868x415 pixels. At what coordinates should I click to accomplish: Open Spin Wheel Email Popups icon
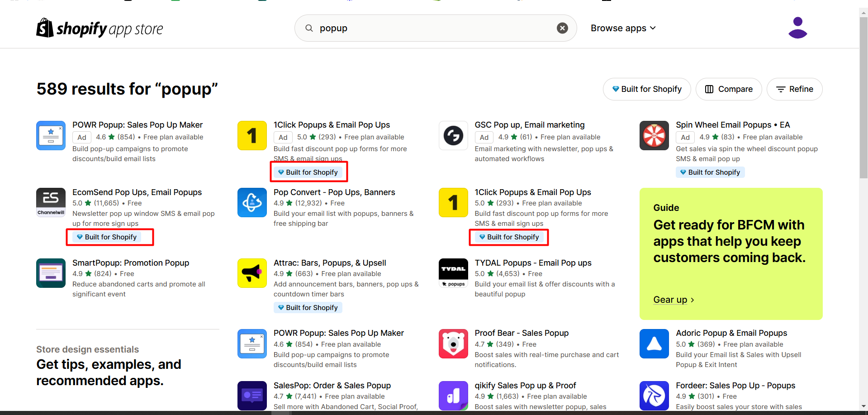click(x=654, y=135)
